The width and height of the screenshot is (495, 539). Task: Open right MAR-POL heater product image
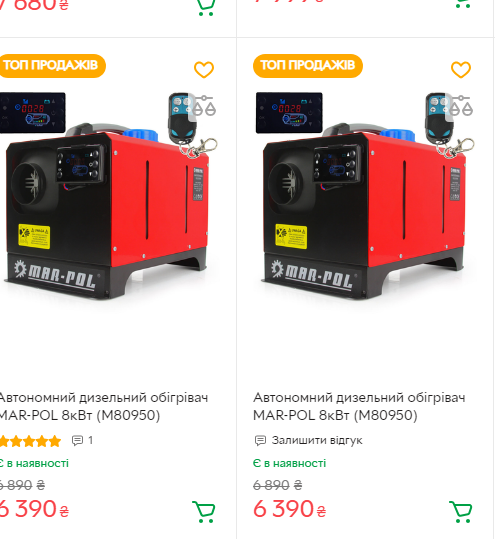(x=365, y=196)
